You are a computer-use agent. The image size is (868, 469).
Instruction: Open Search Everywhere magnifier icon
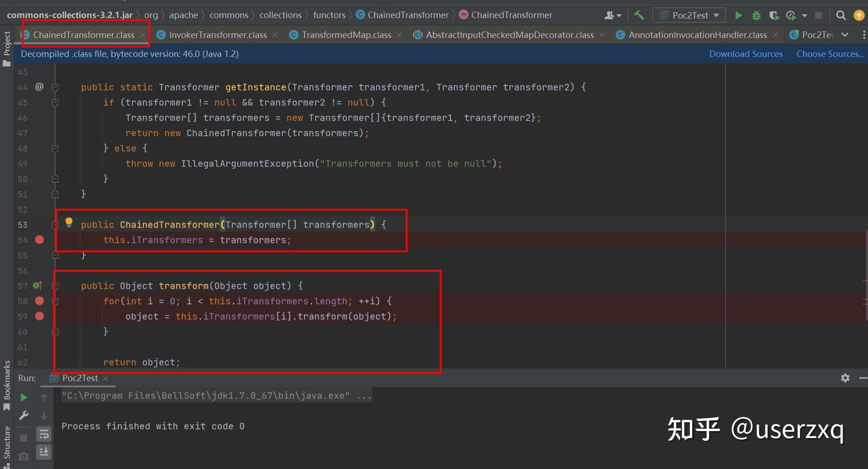[x=841, y=15]
